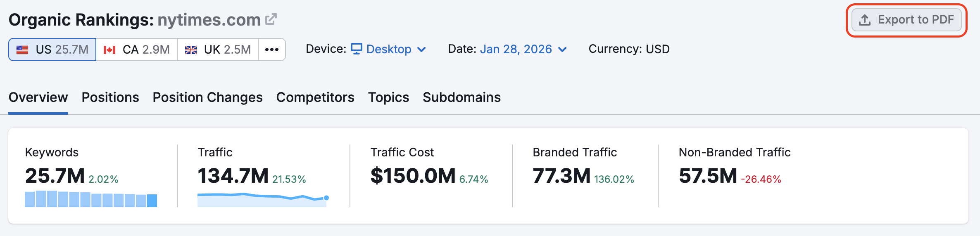The width and height of the screenshot is (980, 236).
Task: Click the Traffic trend line chart
Action: 262,199
